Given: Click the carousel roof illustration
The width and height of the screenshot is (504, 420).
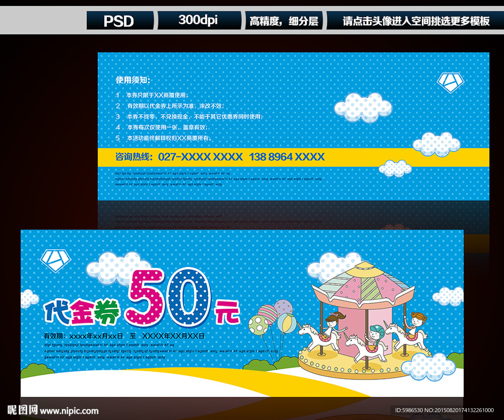Looking at the screenshot, I should tap(363, 284).
